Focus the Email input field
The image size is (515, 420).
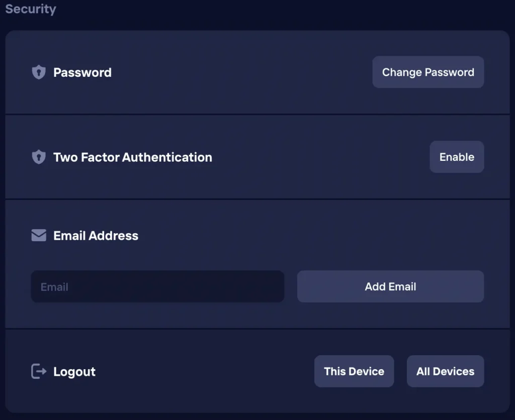click(x=157, y=287)
